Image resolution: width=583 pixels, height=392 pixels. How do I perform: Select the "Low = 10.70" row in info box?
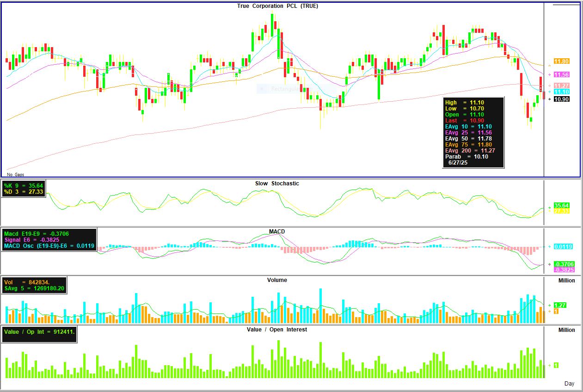point(465,109)
